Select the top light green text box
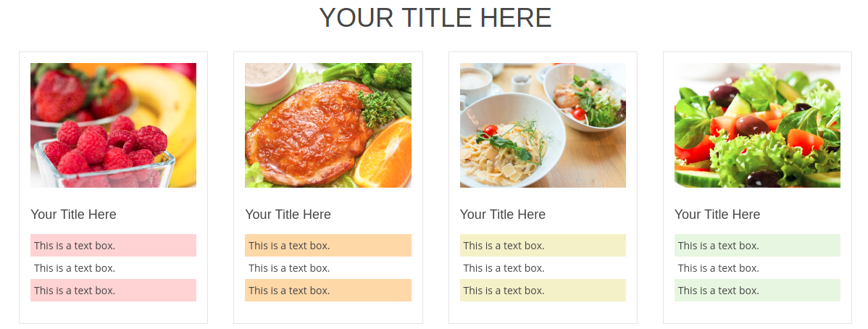 pyautogui.click(x=757, y=246)
